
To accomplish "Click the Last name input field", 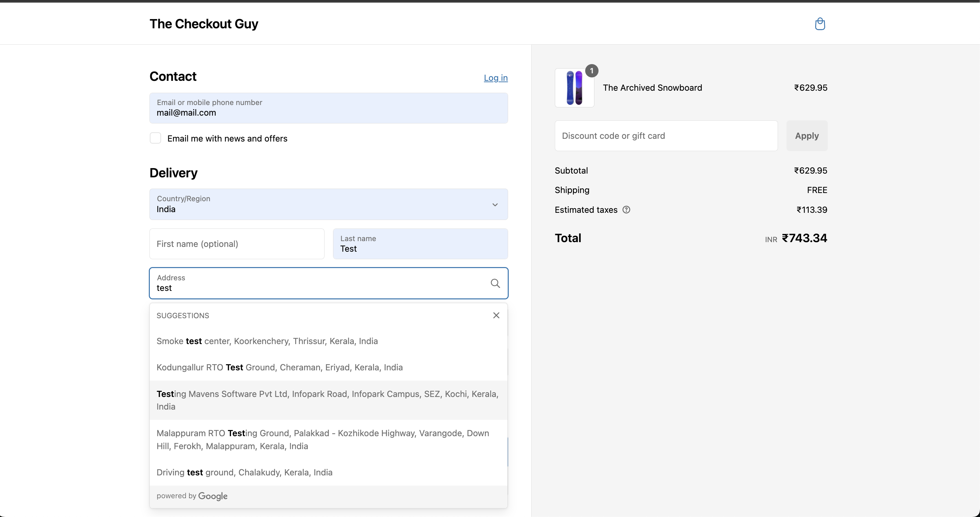I will click(420, 243).
